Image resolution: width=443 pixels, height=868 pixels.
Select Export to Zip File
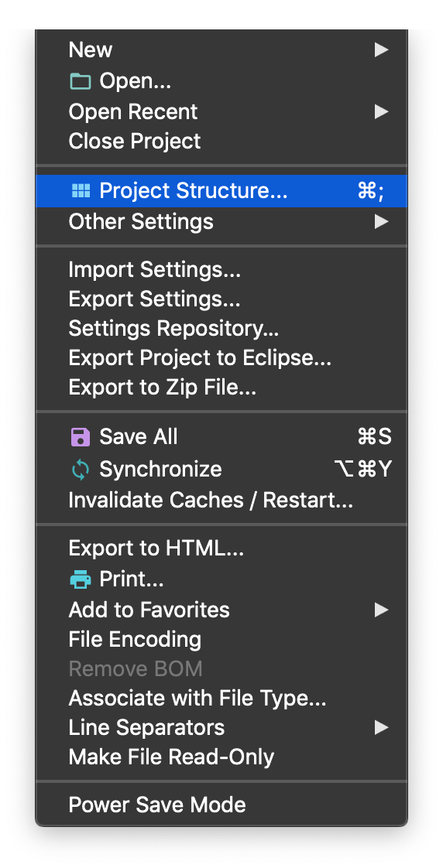[x=221, y=388]
